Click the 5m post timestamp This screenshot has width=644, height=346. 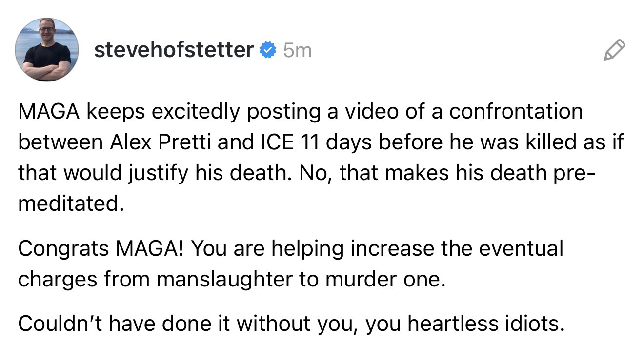coord(297,50)
